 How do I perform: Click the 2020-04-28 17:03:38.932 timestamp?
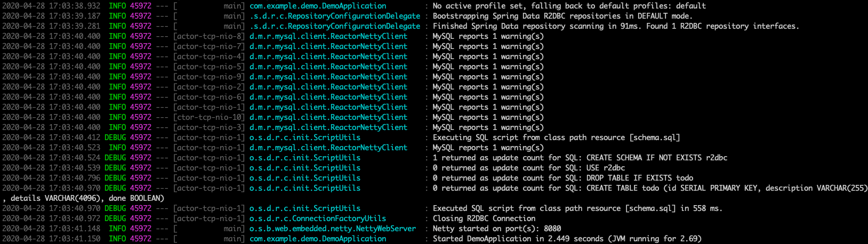tap(51, 6)
